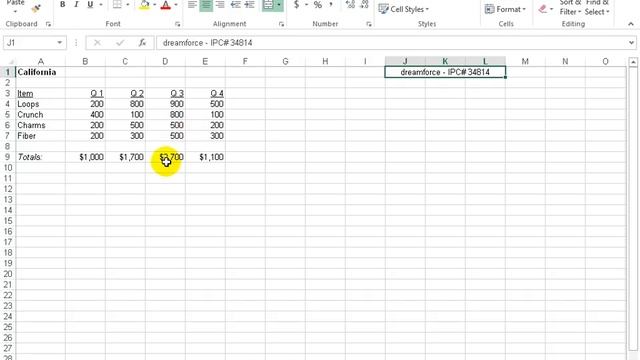
Task: Select the Totals: label cell
Action: (x=40, y=157)
